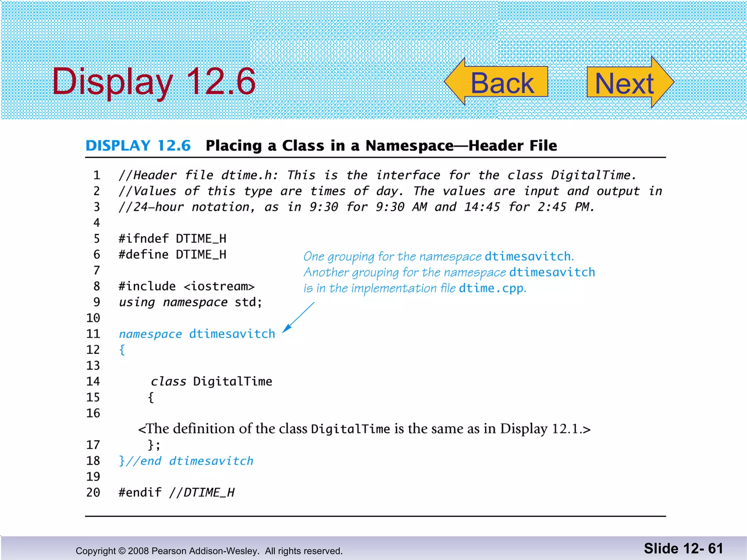
Task: Click the '};' closing on line 17
Action: [154, 445]
